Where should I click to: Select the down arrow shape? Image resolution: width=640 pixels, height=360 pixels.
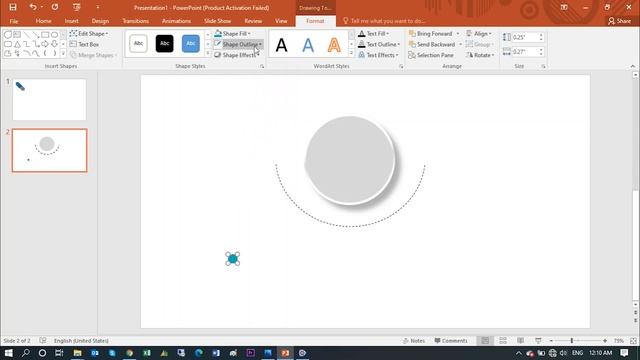point(54,44)
